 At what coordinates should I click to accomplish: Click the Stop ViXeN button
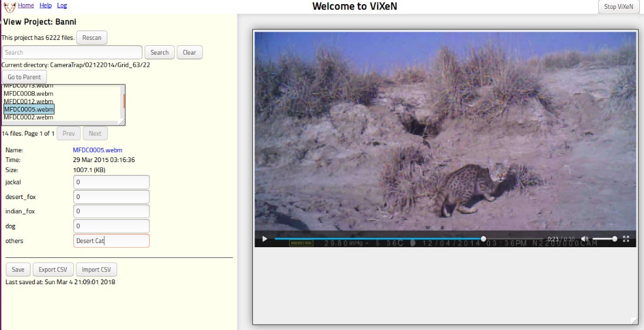619,6
